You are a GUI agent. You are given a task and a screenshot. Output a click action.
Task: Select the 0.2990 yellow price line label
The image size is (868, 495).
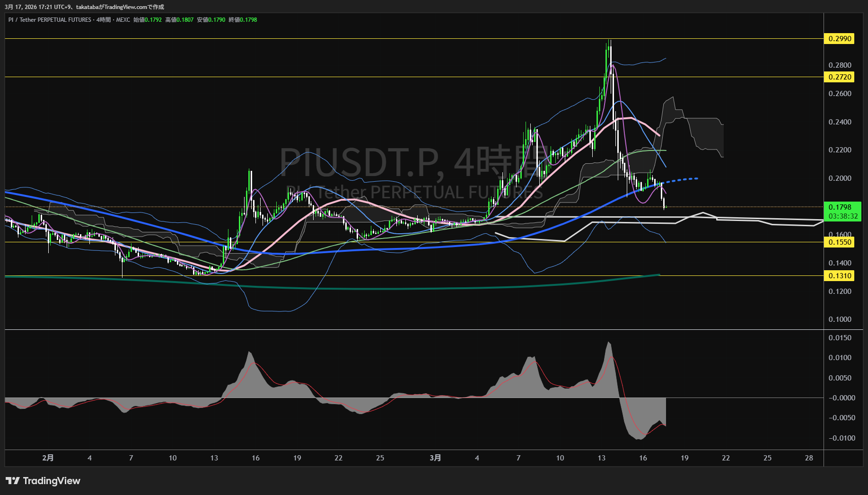tap(839, 39)
